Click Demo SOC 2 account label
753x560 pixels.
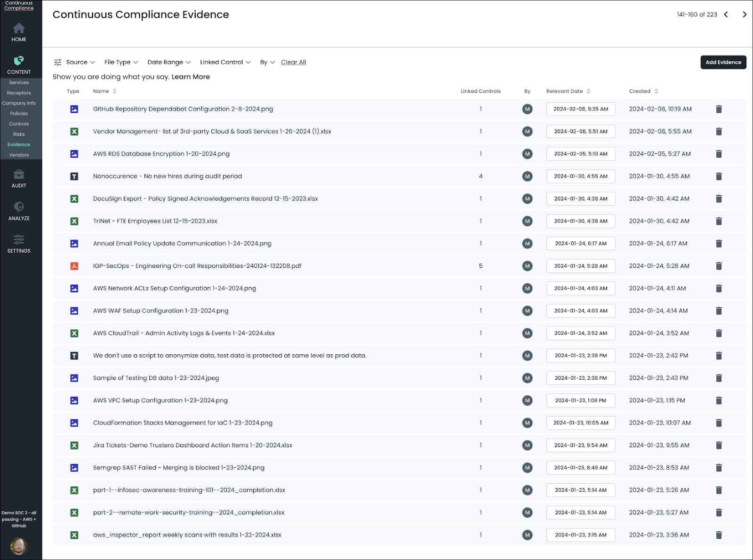(19, 520)
